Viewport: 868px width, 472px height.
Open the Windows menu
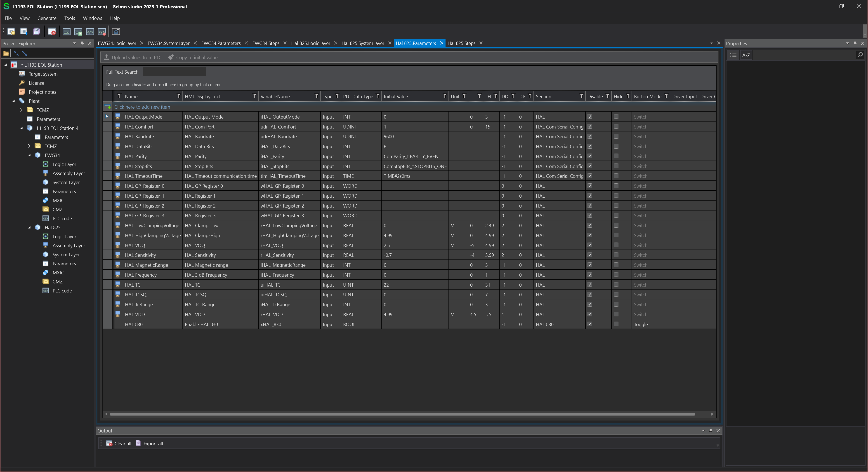[x=92, y=18]
